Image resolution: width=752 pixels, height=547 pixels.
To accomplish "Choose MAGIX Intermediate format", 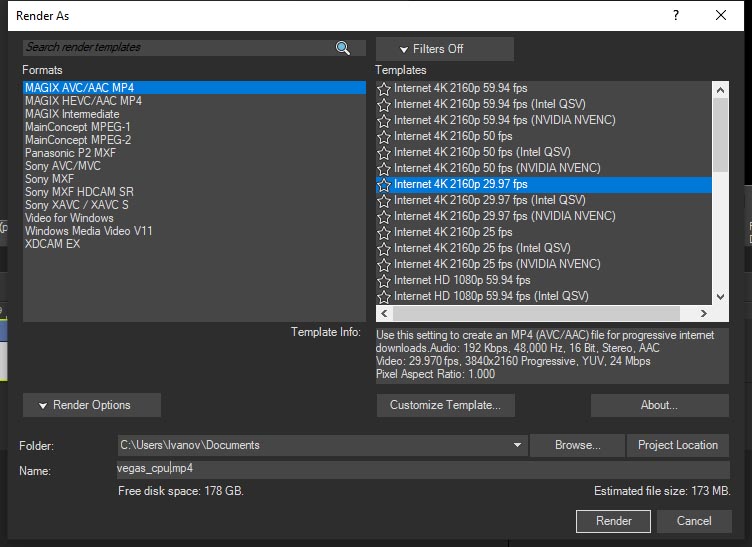I will (x=194, y=114).
